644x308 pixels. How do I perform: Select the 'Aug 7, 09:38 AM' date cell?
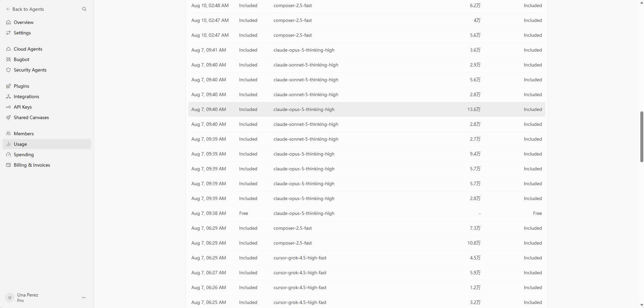[x=209, y=213]
